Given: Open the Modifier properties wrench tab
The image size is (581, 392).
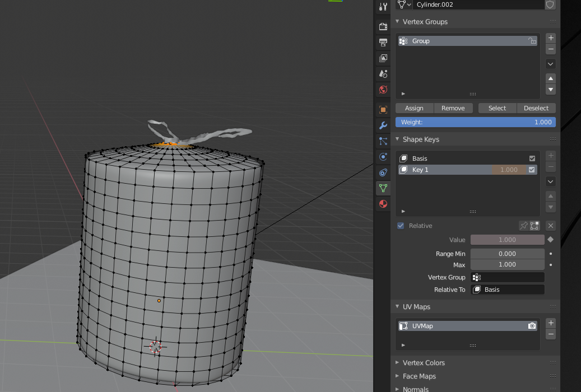Looking at the screenshot, I should [x=383, y=125].
